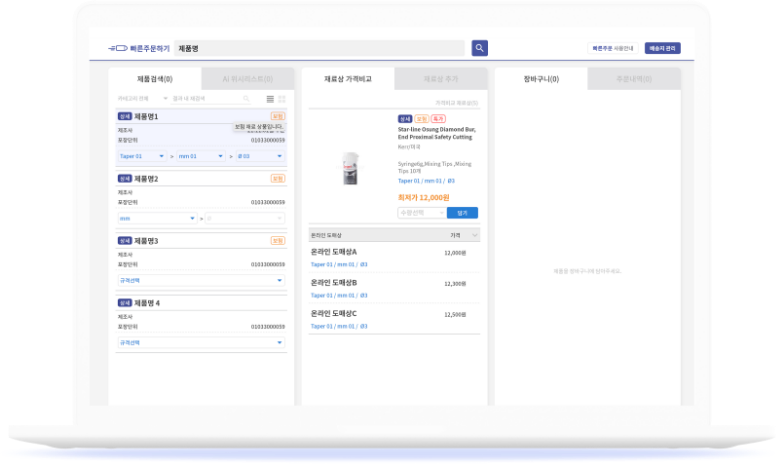Open the mm 01 dropdown for 제품명1
Screen dimensions: 777x464
[x=201, y=156]
